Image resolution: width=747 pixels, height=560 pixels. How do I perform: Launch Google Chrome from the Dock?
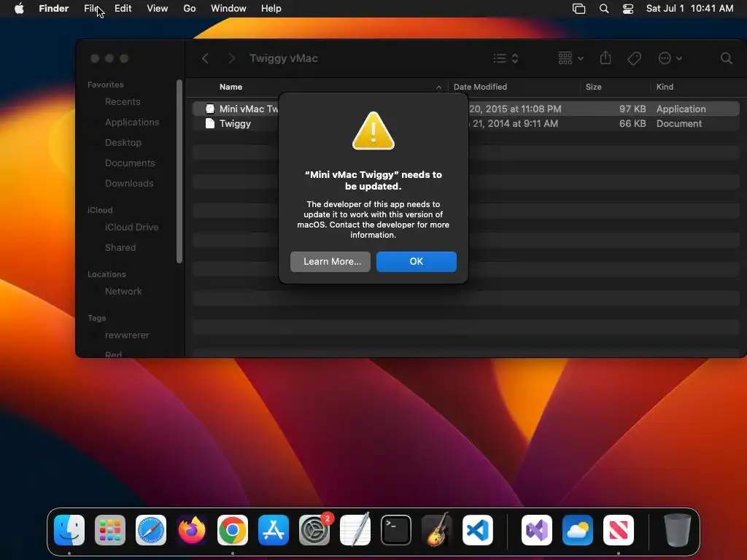click(x=233, y=530)
